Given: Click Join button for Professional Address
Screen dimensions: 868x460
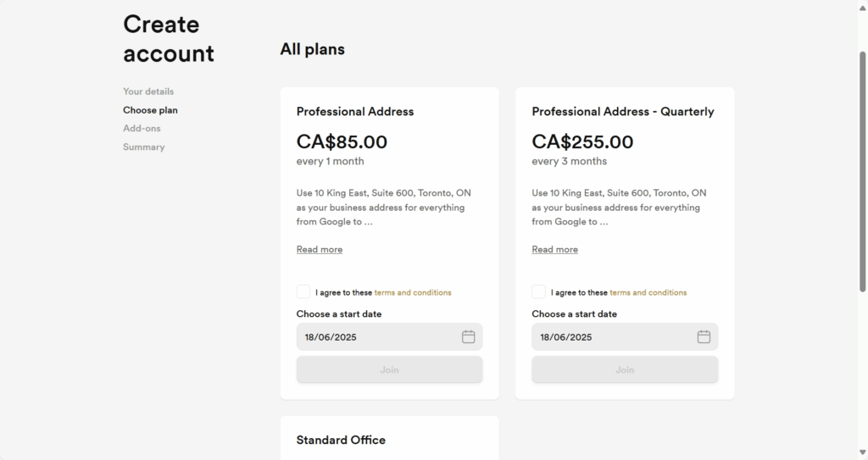Looking at the screenshot, I should [389, 369].
